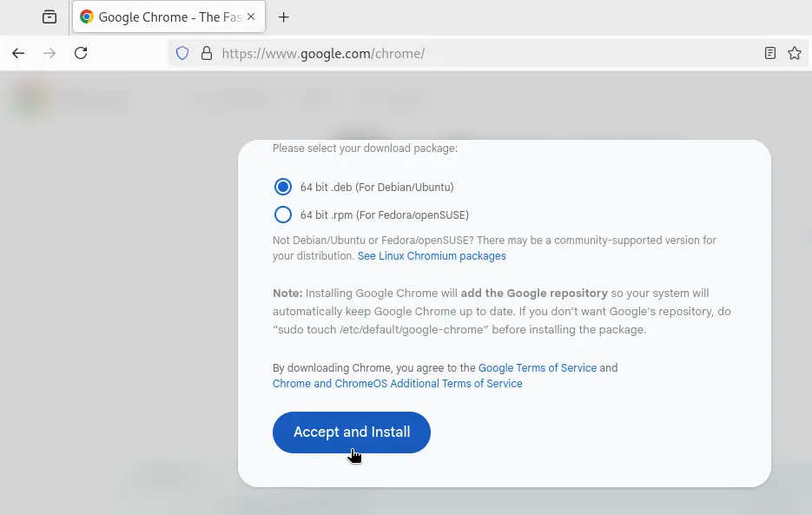Screen dimensions: 812x515
Task: Click the 'Note:' bold label
Action: pos(287,294)
